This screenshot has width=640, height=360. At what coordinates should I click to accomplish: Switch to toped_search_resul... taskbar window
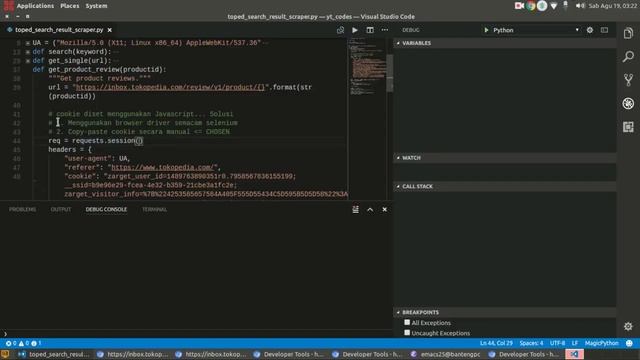click(54, 354)
